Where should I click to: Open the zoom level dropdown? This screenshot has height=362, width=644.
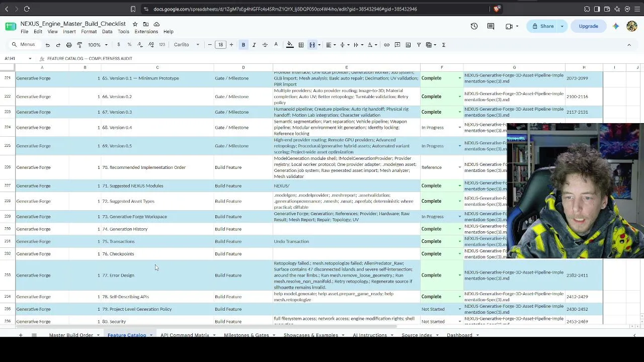point(98,45)
